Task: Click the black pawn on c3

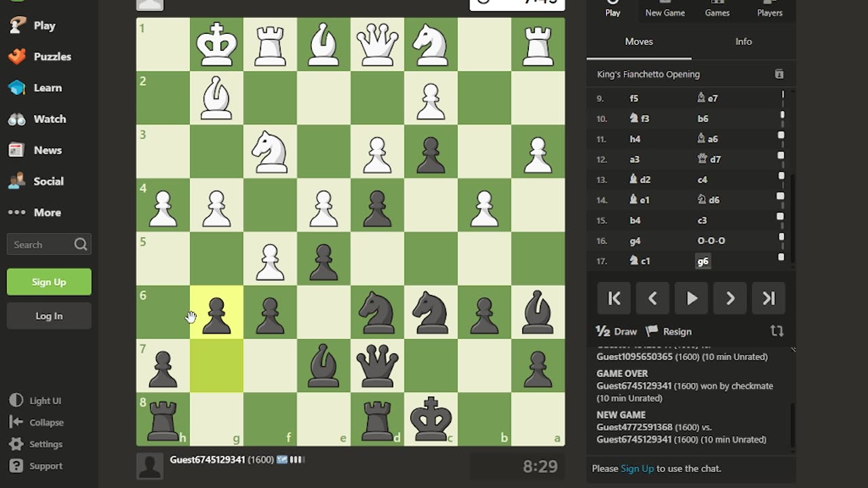Action: (431, 152)
